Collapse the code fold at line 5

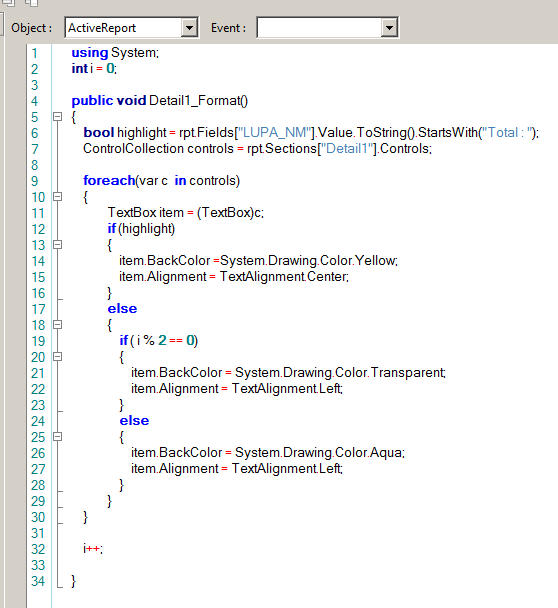coord(57,116)
